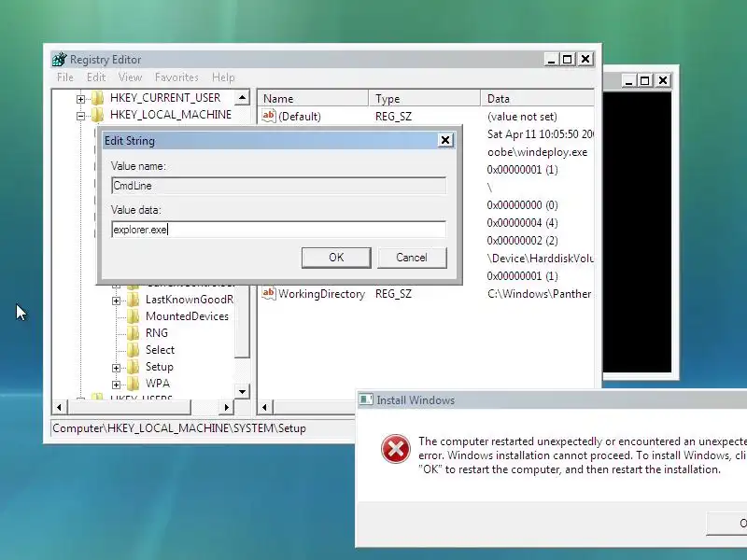Maximize the black console window behind

pos(644,80)
